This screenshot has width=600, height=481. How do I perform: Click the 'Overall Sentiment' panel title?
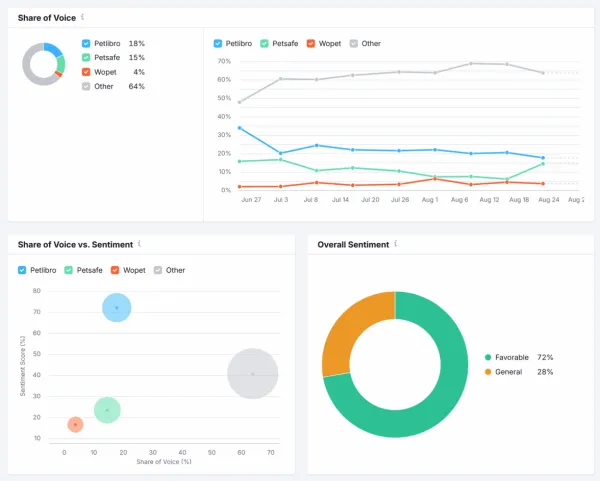(x=353, y=245)
